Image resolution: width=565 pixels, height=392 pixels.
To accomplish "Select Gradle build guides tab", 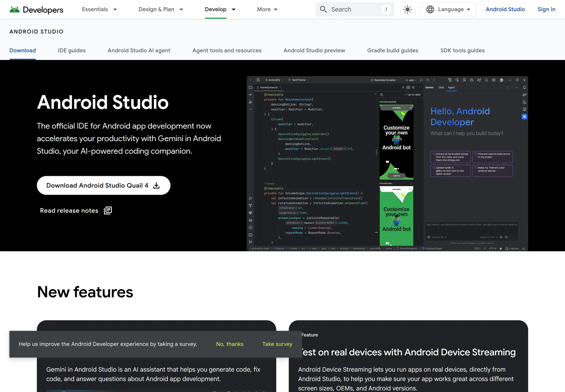I will (x=393, y=51).
